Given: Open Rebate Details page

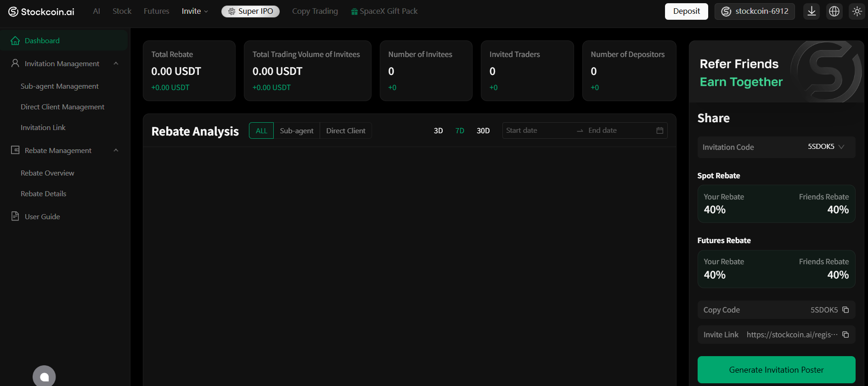Looking at the screenshot, I should 44,193.
